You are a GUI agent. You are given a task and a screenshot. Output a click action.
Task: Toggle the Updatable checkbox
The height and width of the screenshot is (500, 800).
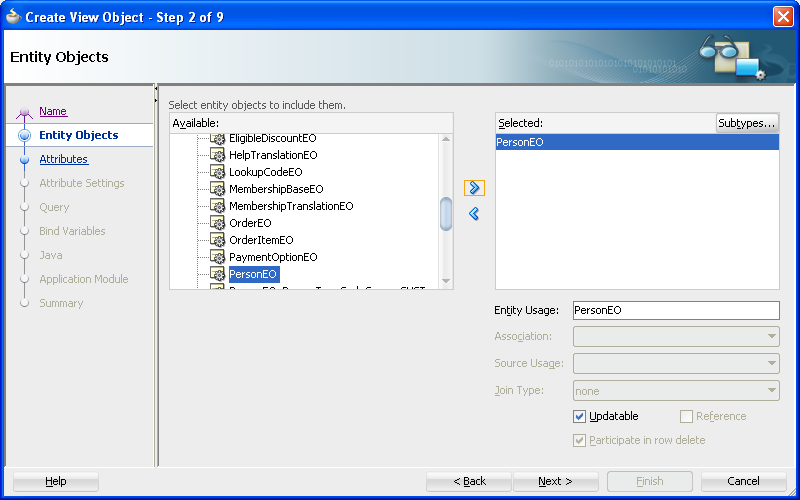[x=579, y=416]
